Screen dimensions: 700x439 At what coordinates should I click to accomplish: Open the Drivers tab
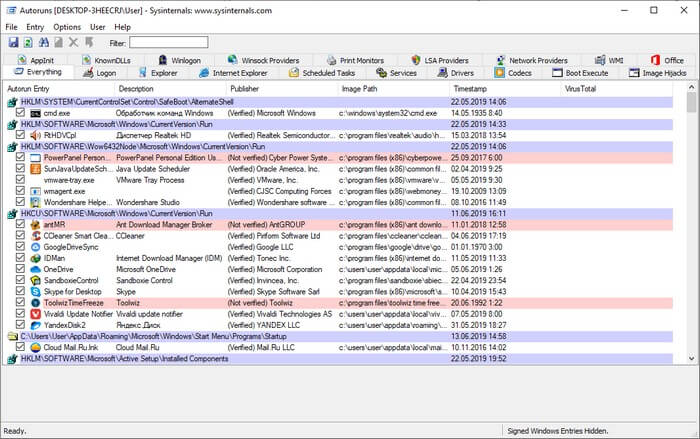456,73
